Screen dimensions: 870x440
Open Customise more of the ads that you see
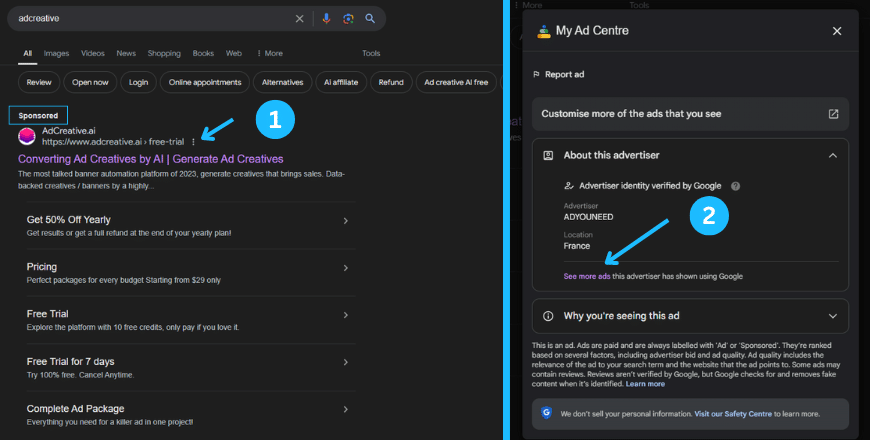pos(690,114)
